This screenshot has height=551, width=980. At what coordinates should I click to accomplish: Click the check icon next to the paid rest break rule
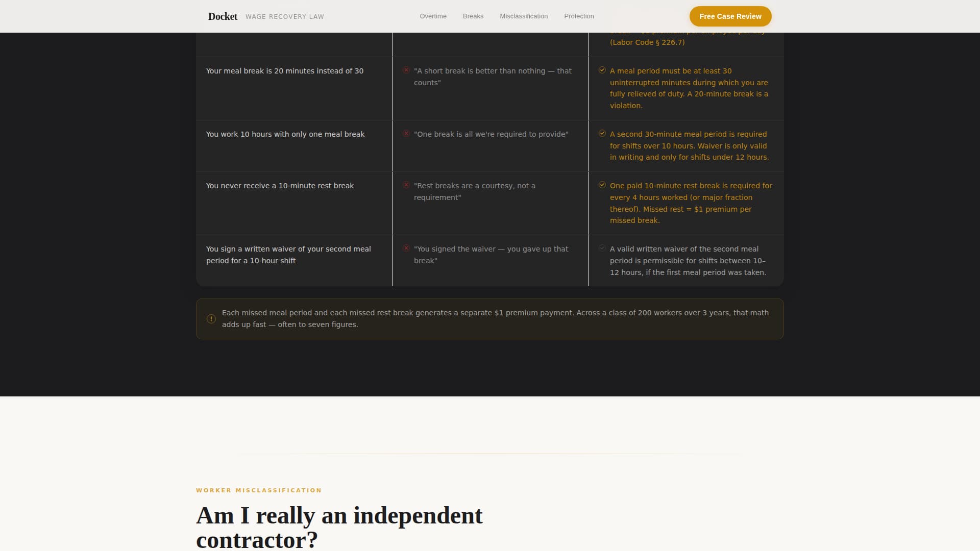[x=602, y=185]
